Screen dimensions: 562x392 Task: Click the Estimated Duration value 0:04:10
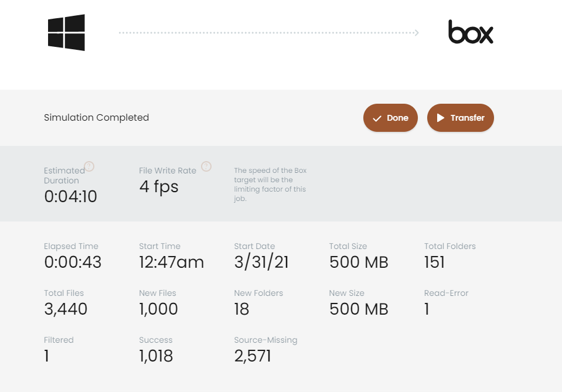point(70,196)
